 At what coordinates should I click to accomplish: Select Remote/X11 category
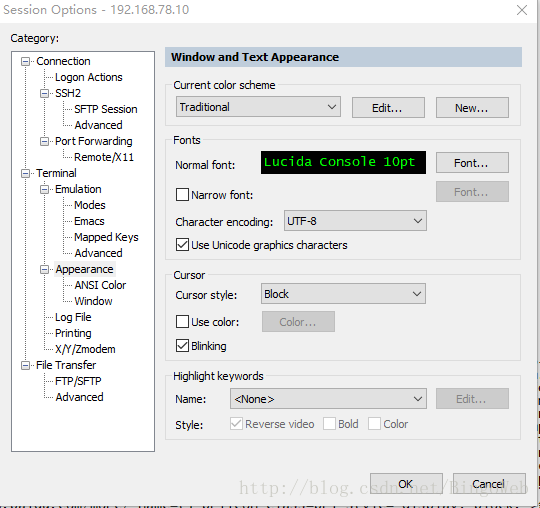click(104, 157)
